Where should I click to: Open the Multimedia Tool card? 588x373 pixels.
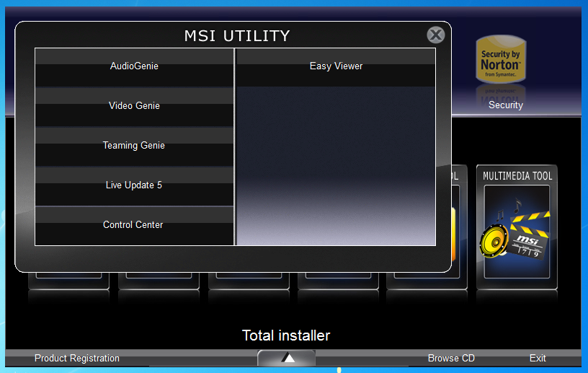(x=517, y=227)
